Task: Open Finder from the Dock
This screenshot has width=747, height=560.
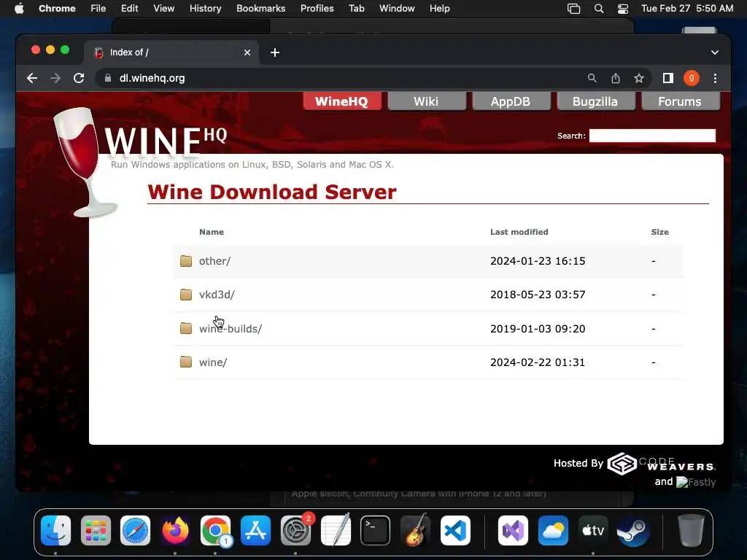Action: 55,530
